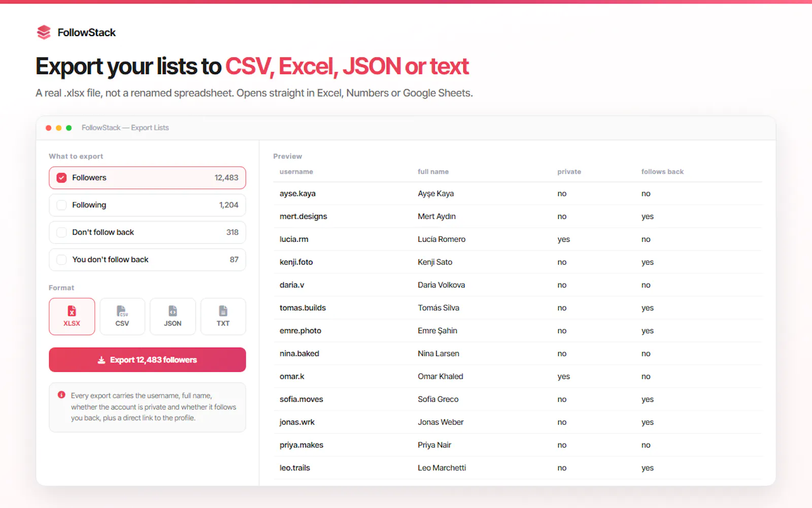The width and height of the screenshot is (812, 508).
Task: Click the private value yes for lucia.rm
Action: coord(564,239)
